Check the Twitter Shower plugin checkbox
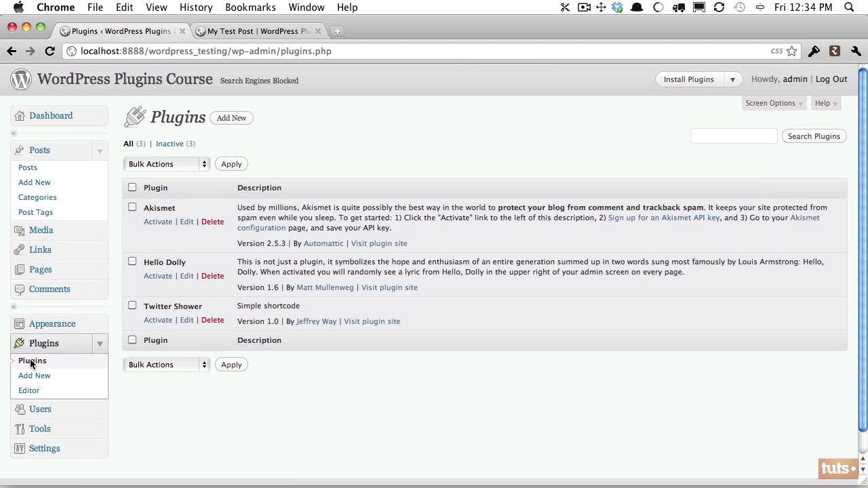 click(x=132, y=305)
